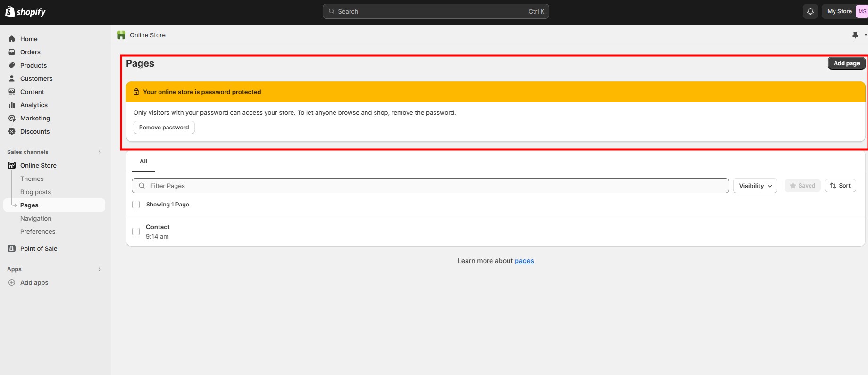Switch to the All tab
868x375 pixels.
pos(143,162)
